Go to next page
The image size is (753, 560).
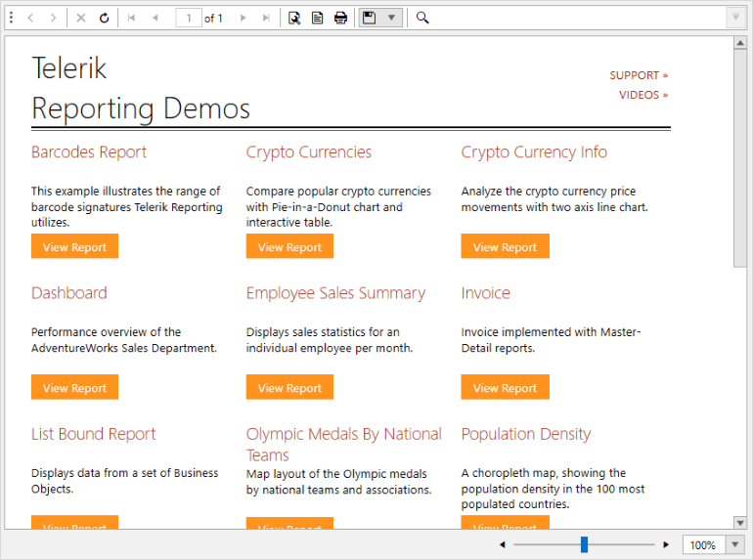coord(243,18)
